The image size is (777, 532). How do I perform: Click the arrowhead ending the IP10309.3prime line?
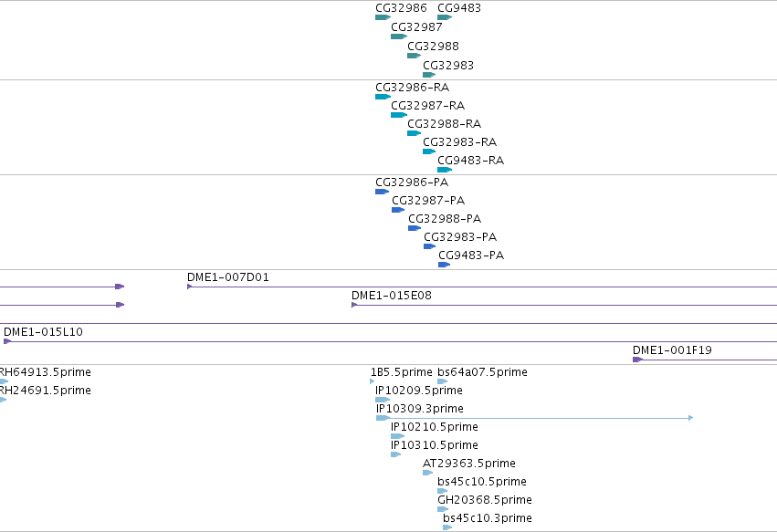(x=691, y=418)
